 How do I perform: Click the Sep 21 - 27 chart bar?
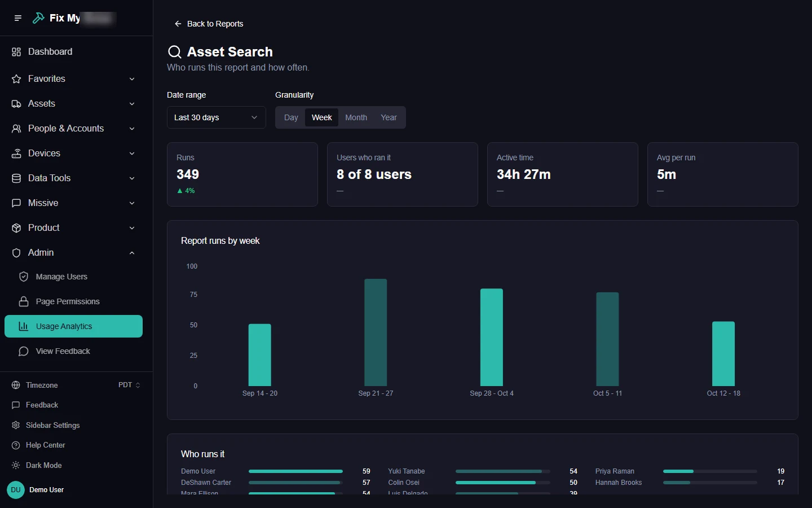tap(376, 332)
